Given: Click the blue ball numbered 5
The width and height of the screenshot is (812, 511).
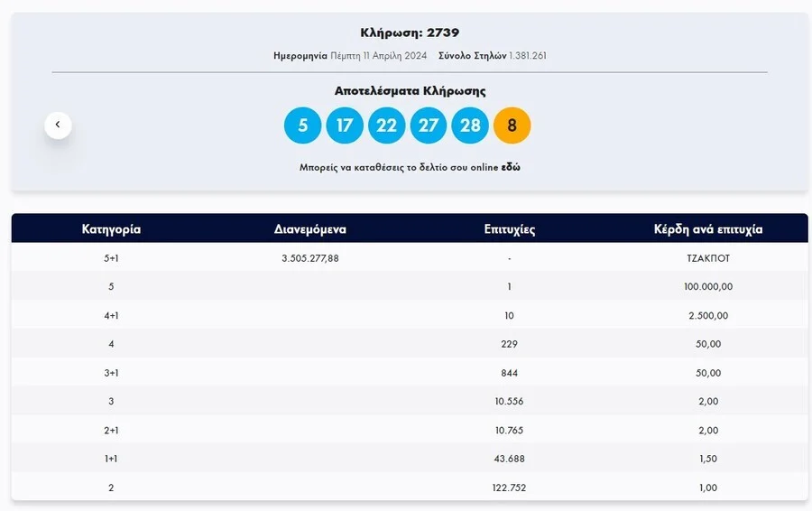Looking at the screenshot, I should pos(302,125).
